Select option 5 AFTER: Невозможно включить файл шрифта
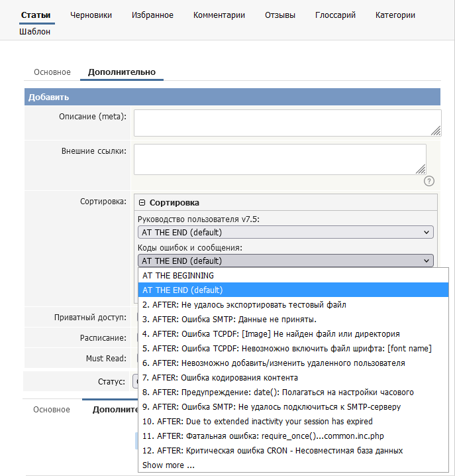The height and width of the screenshot is (476, 455). click(x=293, y=349)
